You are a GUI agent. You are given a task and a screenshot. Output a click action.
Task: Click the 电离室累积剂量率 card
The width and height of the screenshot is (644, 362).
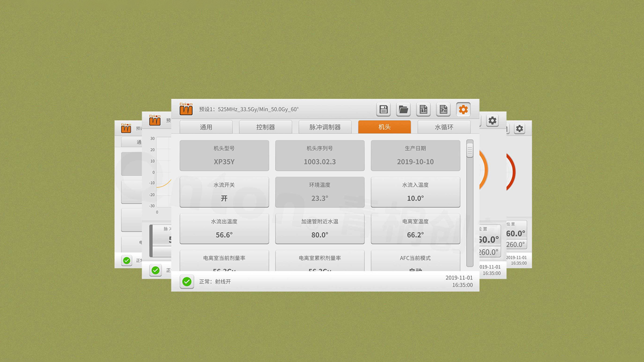[320, 260]
